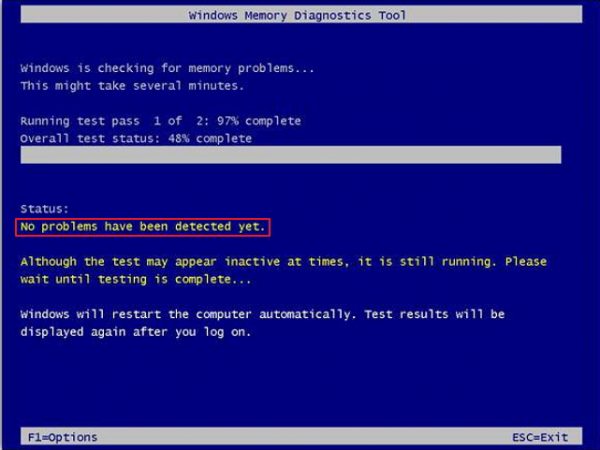This screenshot has height=450, width=600.
Task: Click the bottom gray status bar center
Action: (302, 437)
